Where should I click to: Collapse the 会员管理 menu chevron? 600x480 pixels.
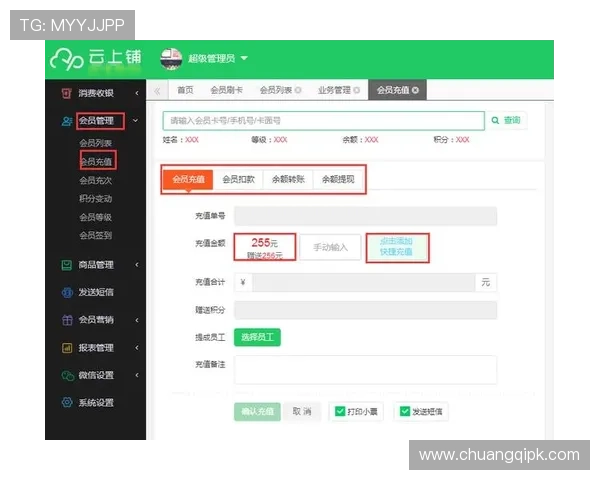[x=135, y=121]
